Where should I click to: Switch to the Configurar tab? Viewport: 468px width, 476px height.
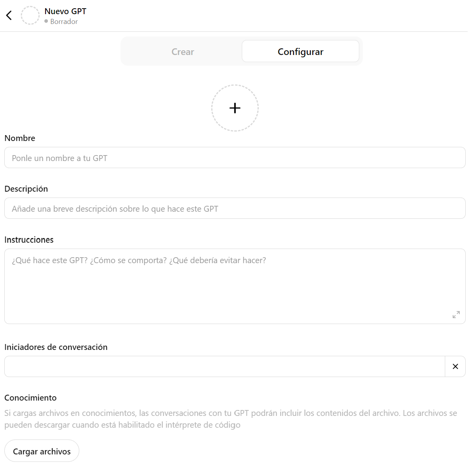(x=300, y=51)
